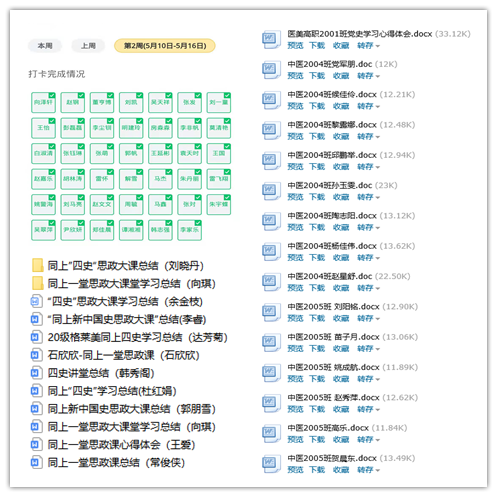Switch to the 上周 tab

click(88, 46)
